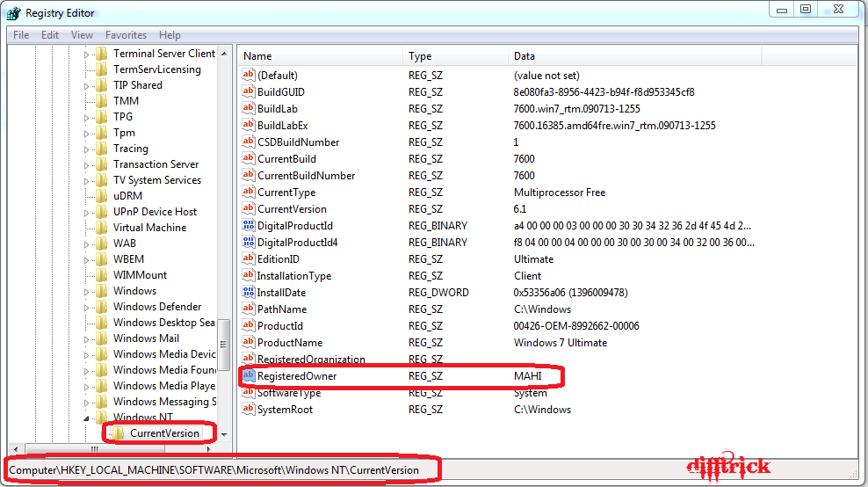868x487 pixels.
Task: Click the PathName string value icon
Action: [x=249, y=309]
